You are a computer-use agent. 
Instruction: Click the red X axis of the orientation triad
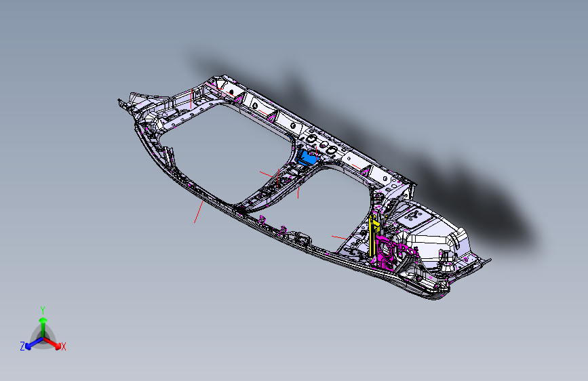[x=54, y=344]
